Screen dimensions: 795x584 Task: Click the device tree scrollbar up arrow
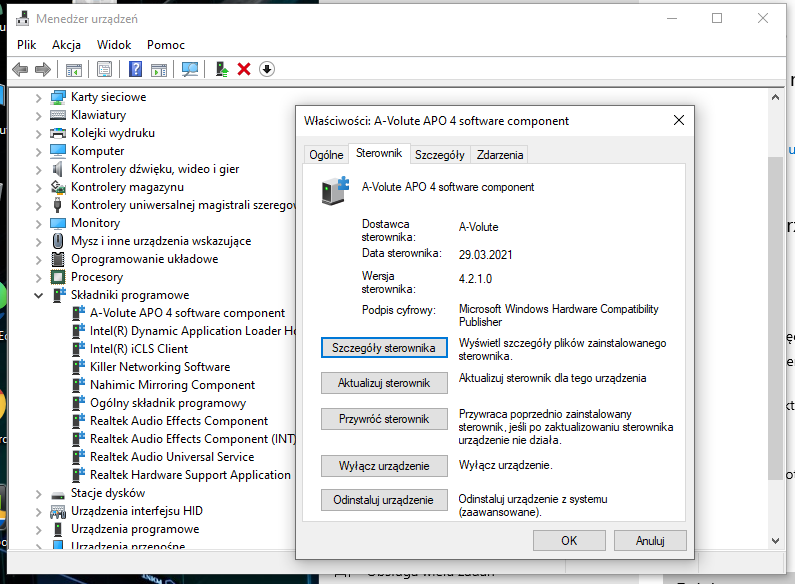point(775,97)
